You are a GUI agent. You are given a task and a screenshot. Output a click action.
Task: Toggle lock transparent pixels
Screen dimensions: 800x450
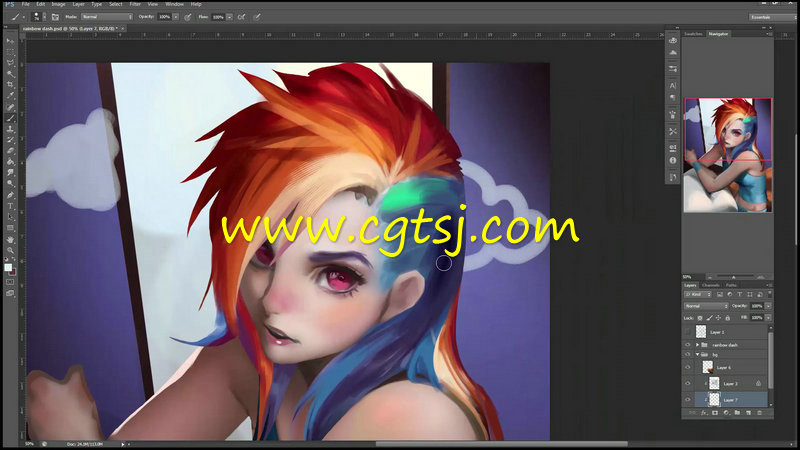(x=700, y=318)
